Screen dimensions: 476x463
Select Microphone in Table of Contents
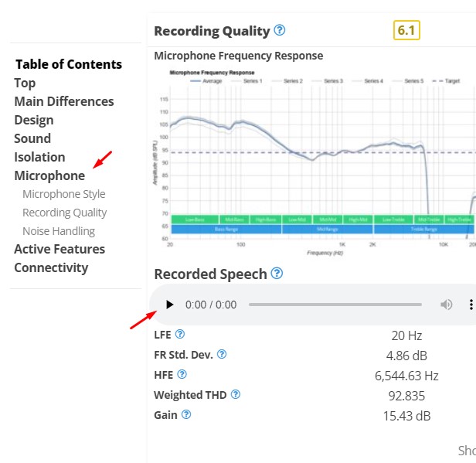(x=49, y=175)
